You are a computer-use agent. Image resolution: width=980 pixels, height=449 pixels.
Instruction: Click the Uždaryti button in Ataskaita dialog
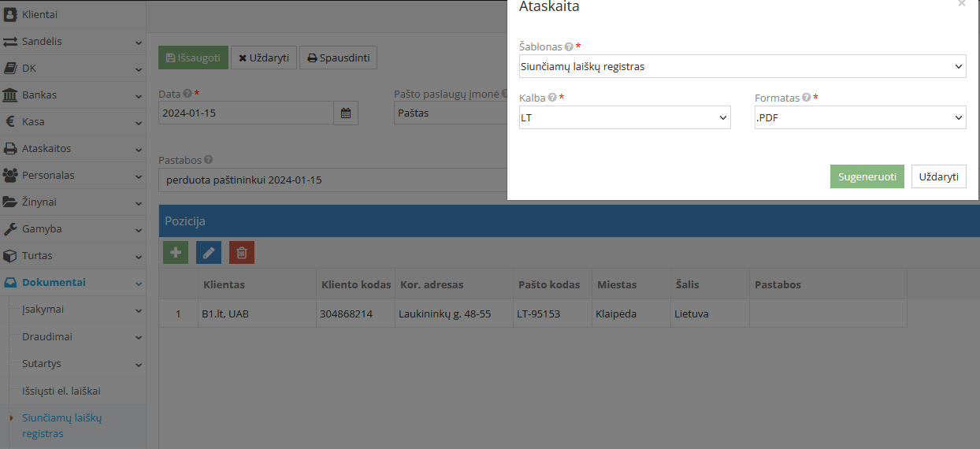coord(939,176)
